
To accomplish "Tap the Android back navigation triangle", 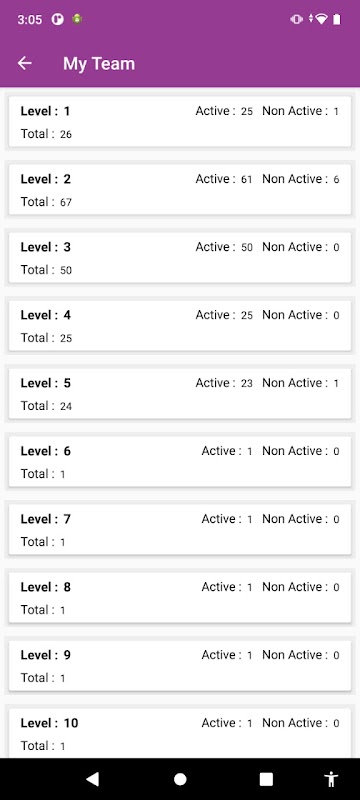I will tap(92, 779).
